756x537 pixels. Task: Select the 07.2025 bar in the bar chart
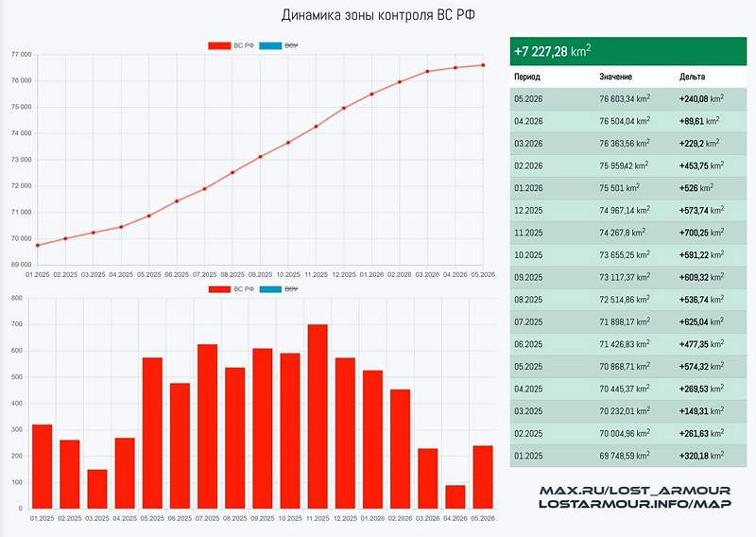coord(207,426)
